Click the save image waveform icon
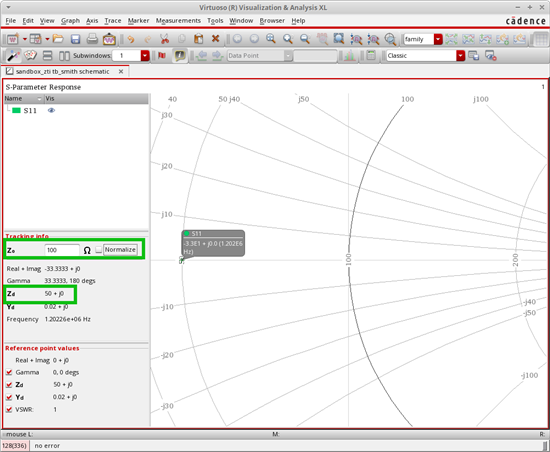 coord(109,39)
